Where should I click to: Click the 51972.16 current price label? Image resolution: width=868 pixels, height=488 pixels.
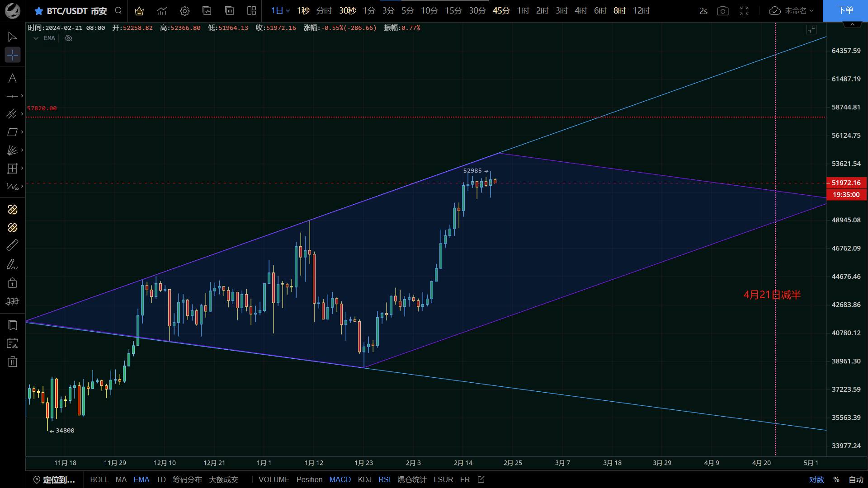click(846, 183)
